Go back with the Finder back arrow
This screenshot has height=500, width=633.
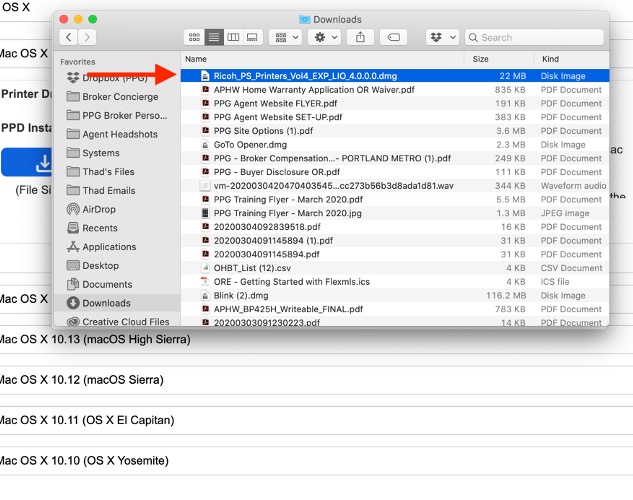click(69, 37)
